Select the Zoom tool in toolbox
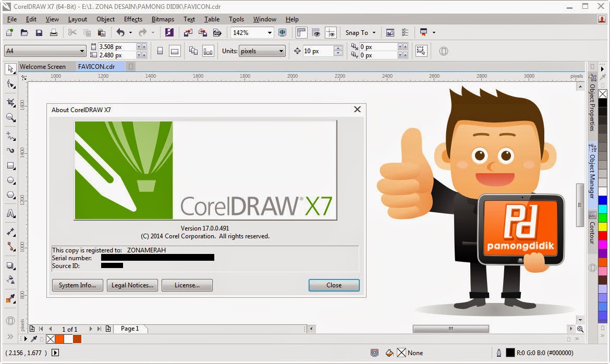 coord(10,117)
